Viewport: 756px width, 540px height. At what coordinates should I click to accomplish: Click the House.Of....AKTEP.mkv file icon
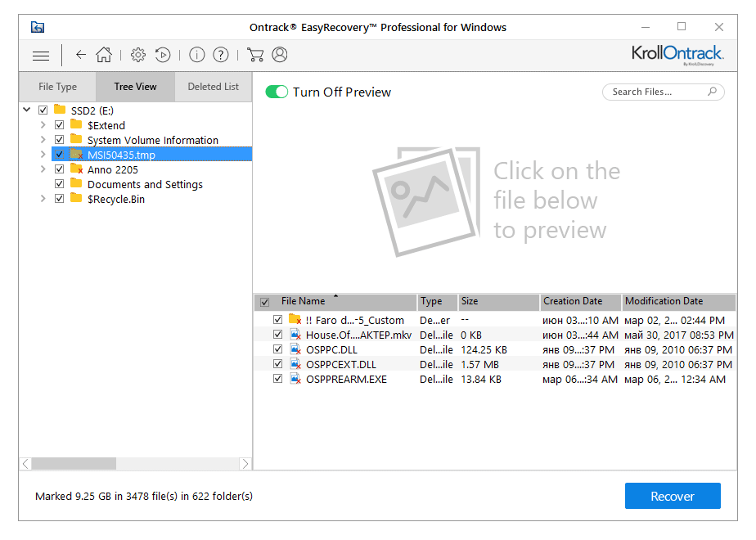[295, 334]
